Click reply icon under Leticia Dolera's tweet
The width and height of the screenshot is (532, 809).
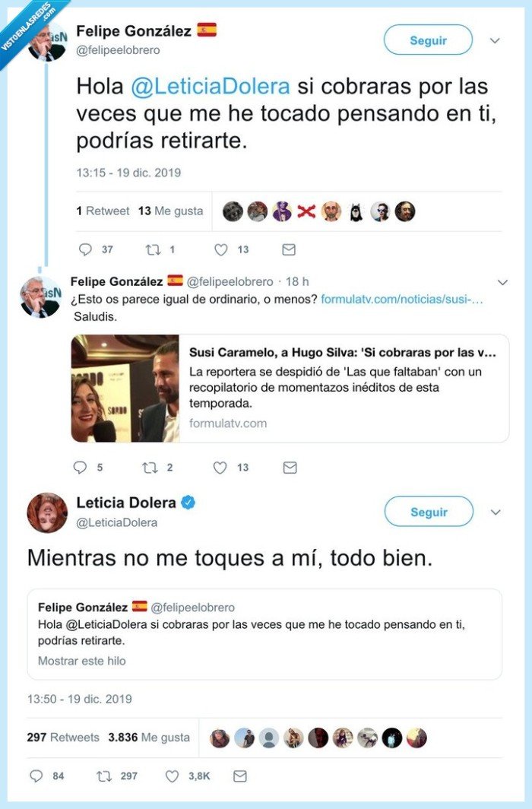click(36, 776)
